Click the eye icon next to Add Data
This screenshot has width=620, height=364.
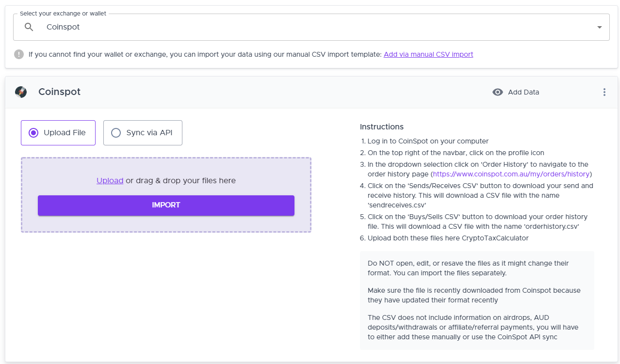pyautogui.click(x=498, y=92)
